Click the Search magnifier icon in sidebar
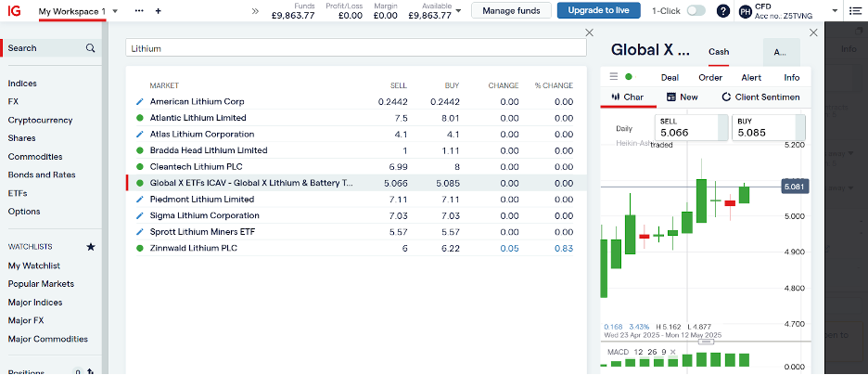 click(90, 48)
